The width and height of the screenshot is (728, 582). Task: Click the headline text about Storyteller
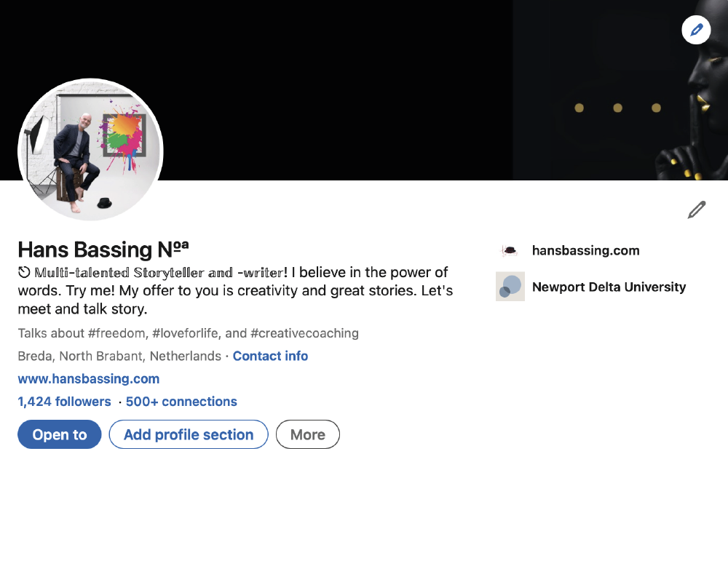click(x=235, y=290)
